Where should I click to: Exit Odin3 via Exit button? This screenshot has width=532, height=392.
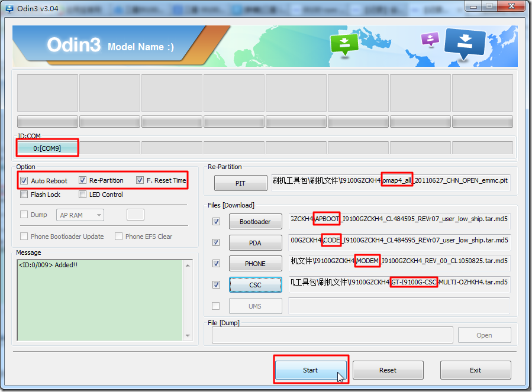(476, 370)
